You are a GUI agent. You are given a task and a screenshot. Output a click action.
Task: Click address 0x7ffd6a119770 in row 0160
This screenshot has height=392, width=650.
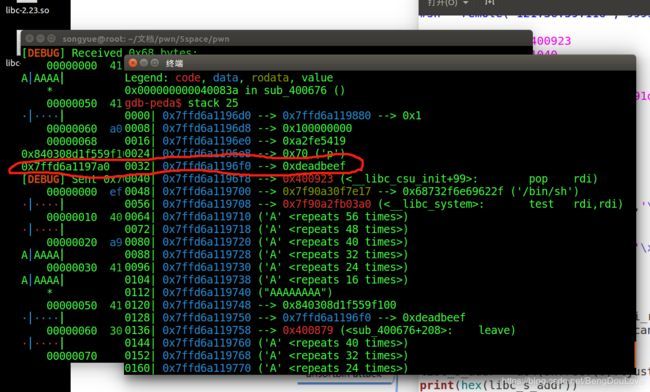(206, 368)
